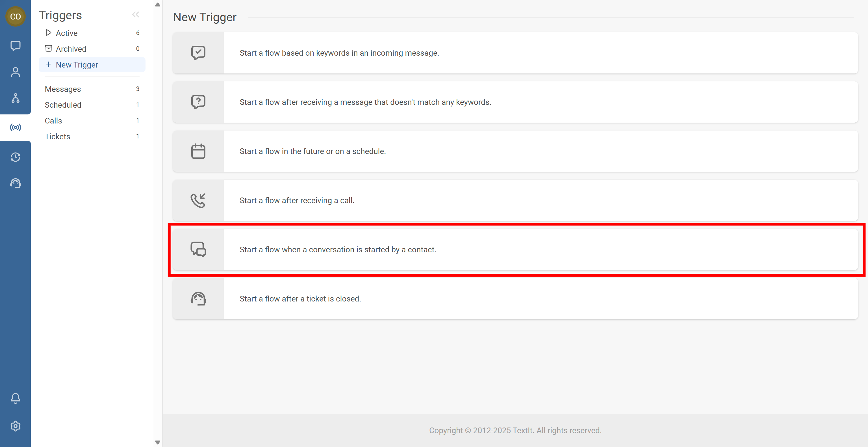
Task: Click the CO workspace avatar
Action: click(x=15, y=16)
